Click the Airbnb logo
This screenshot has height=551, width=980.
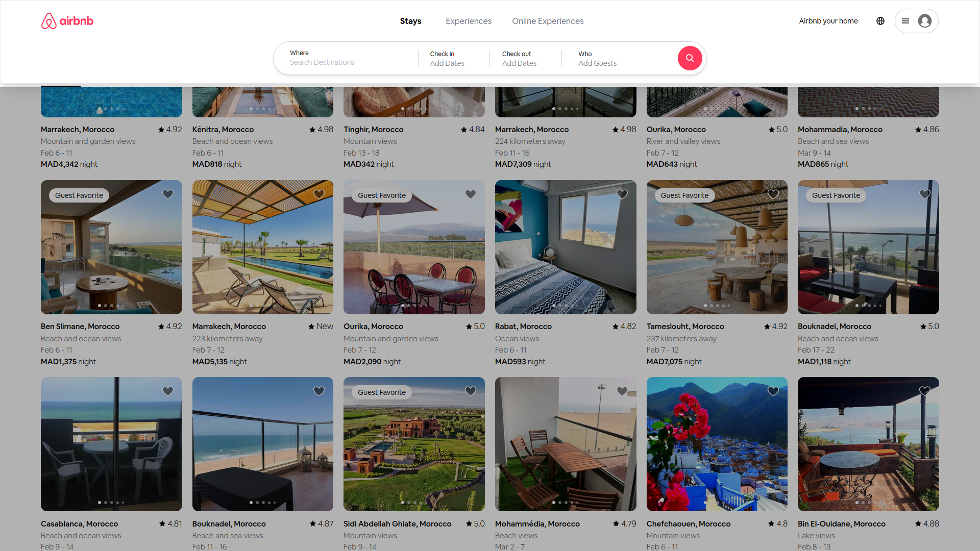click(x=67, y=21)
